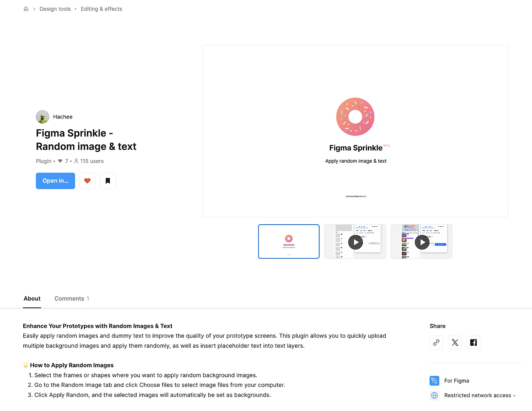Play the third preview video thumbnail
Image resolution: width=532 pixels, height=411 pixels.
pyautogui.click(x=422, y=242)
